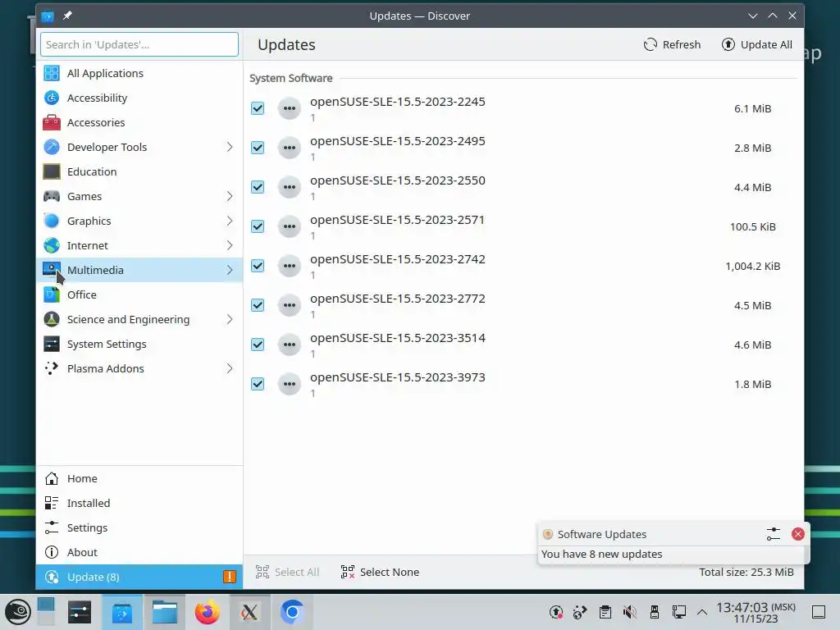
Task: Click the orange update warning badge
Action: point(230,577)
